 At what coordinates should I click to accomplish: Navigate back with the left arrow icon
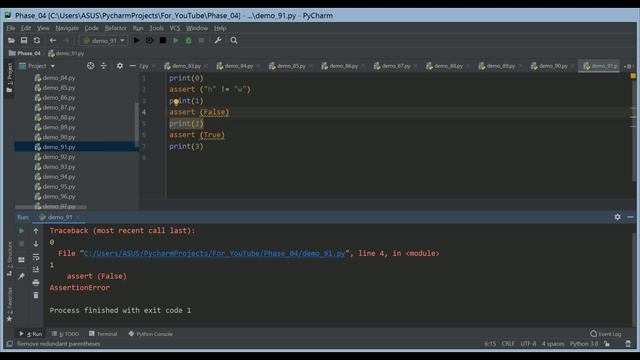53,40
